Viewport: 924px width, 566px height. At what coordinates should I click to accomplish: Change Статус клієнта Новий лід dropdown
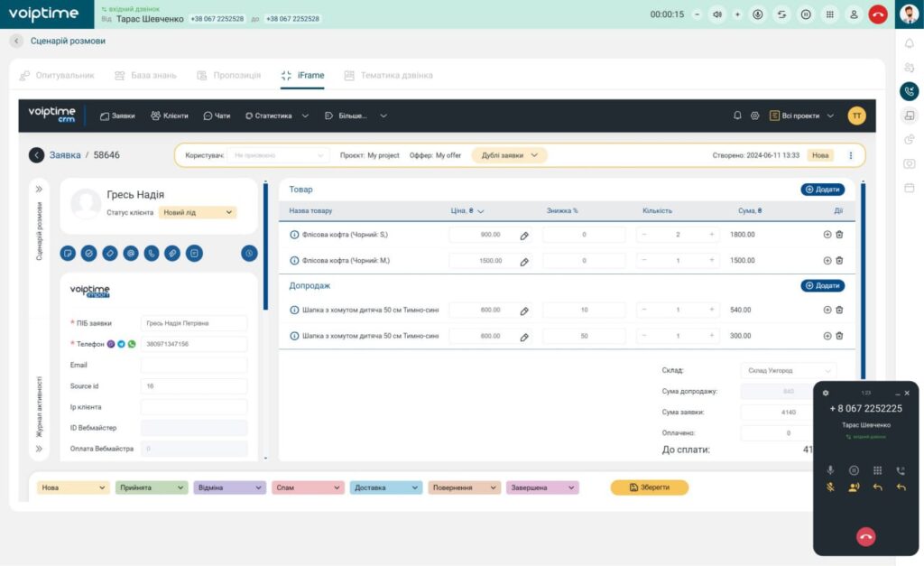tap(198, 212)
